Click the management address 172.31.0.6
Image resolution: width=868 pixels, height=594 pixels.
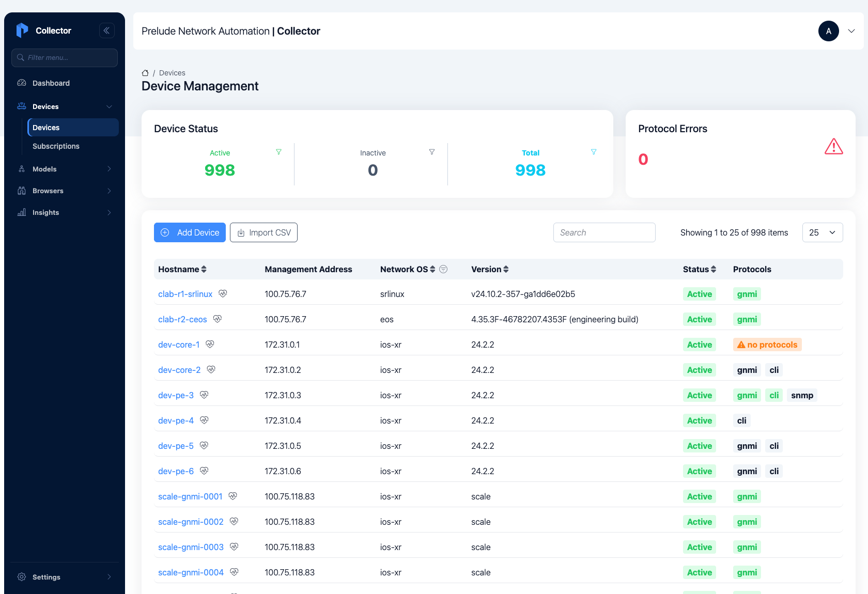[x=283, y=471]
